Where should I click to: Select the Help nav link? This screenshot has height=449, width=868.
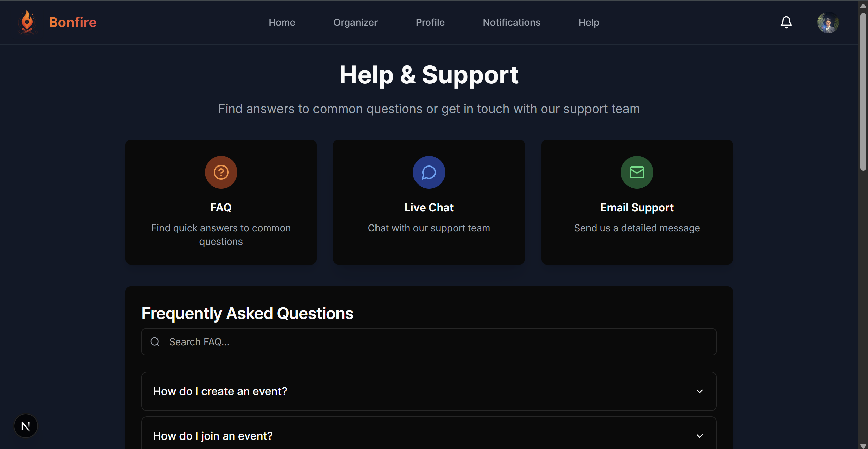pos(589,22)
